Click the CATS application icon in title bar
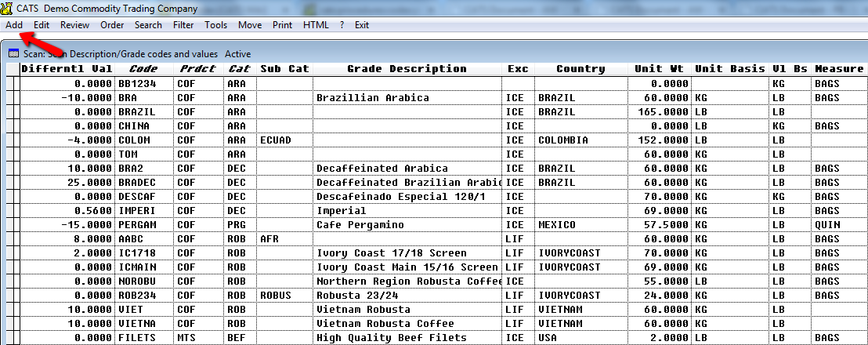 click(x=7, y=9)
